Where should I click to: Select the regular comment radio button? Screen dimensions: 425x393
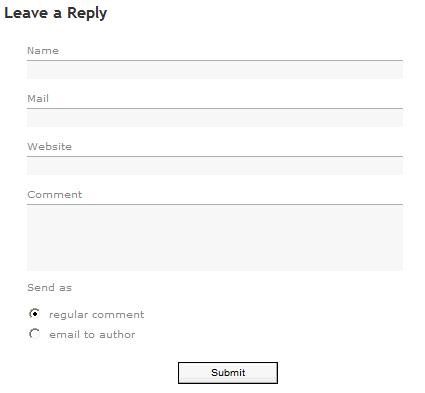click(34, 314)
